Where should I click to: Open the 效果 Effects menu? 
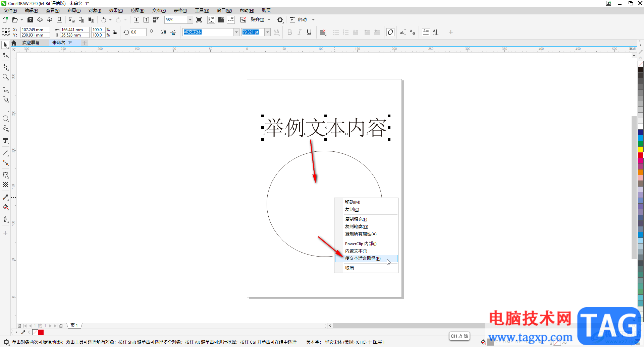[x=116, y=10]
